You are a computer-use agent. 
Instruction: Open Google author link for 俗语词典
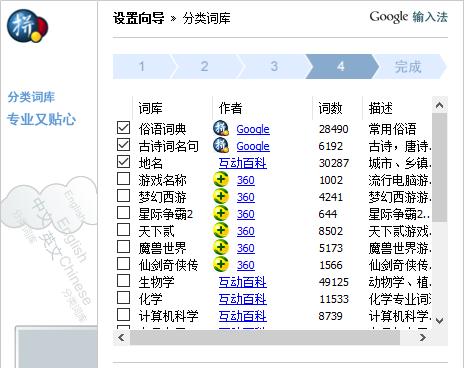coord(253,129)
